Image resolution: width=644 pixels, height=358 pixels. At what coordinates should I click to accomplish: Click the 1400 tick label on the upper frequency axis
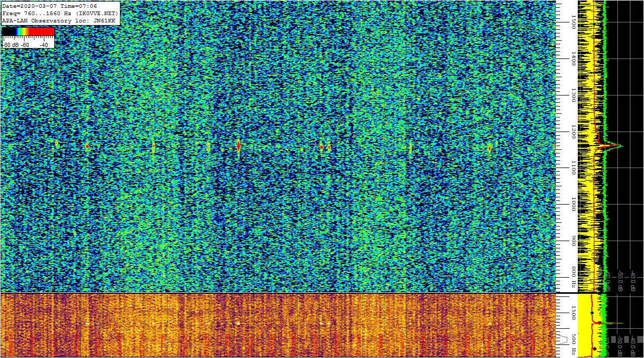(x=574, y=58)
